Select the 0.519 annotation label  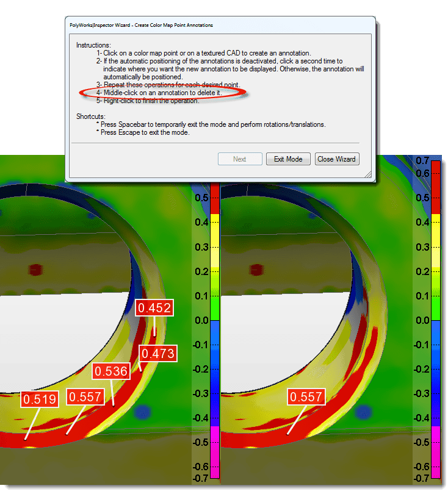coord(40,400)
